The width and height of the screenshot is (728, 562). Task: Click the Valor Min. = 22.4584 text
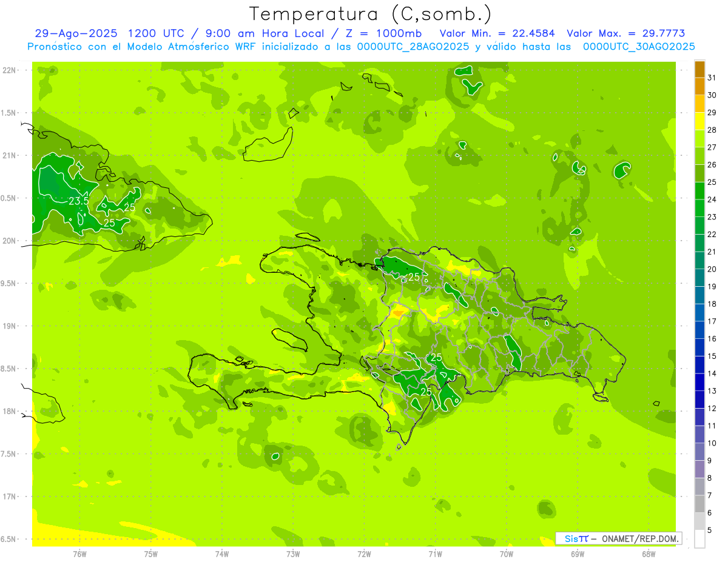click(x=497, y=33)
